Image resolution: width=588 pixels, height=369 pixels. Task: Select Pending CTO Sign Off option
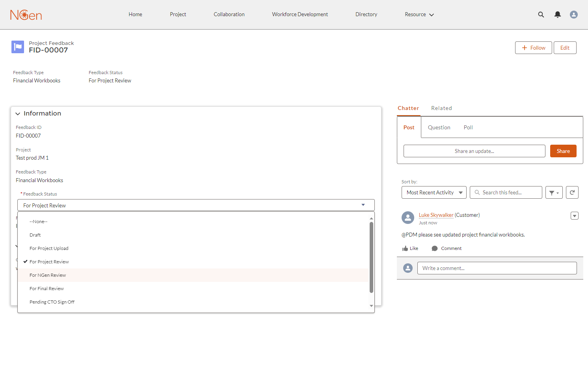pyautogui.click(x=193, y=302)
